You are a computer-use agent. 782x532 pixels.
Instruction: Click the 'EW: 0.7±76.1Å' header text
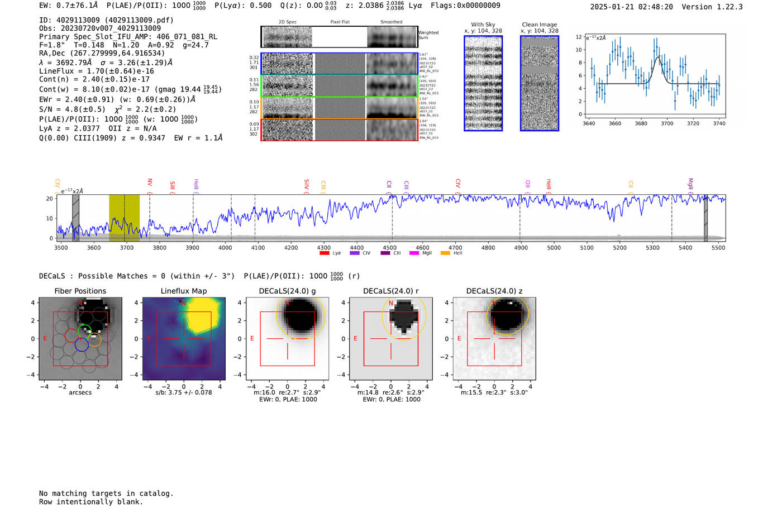click(68, 6)
